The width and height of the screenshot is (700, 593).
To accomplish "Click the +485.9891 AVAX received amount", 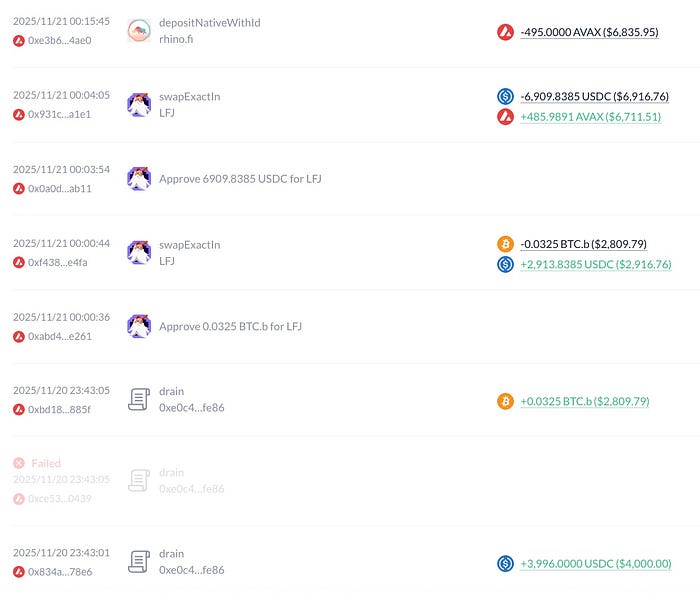I will click(590, 117).
